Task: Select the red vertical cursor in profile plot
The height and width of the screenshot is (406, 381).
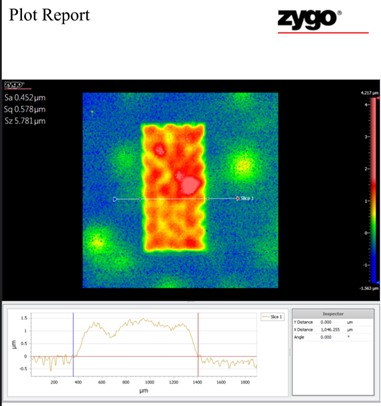Action: 198,345
